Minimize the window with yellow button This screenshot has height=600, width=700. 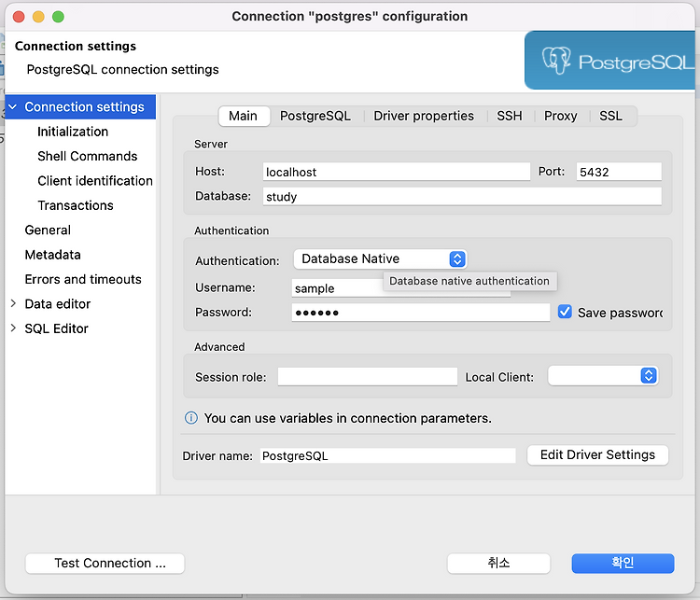point(38,17)
